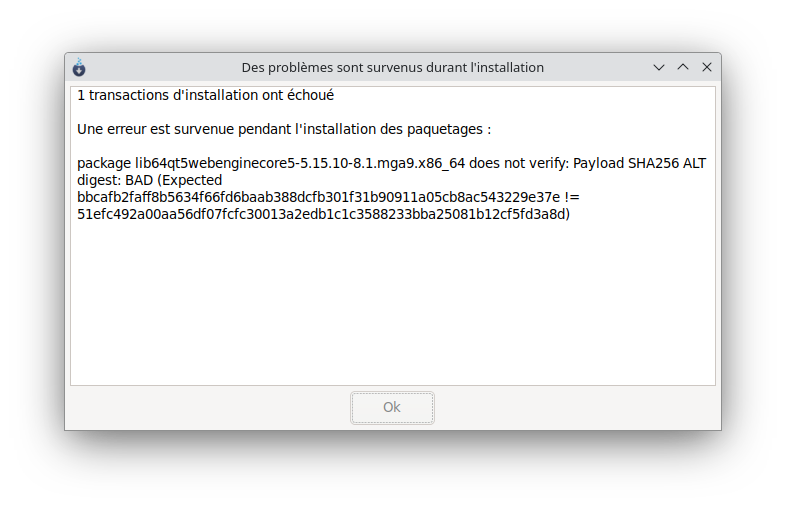
Task: Click the Ok button
Action: coord(392,407)
